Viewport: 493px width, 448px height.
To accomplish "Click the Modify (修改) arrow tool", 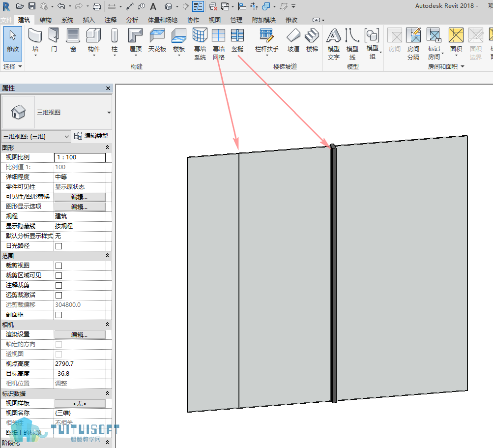I will pos(13,43).
